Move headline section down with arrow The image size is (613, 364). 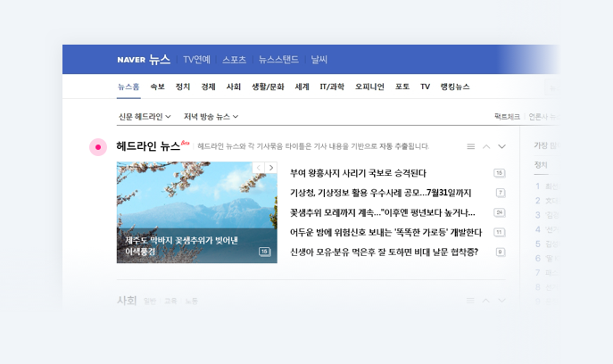tap(501, 146)
